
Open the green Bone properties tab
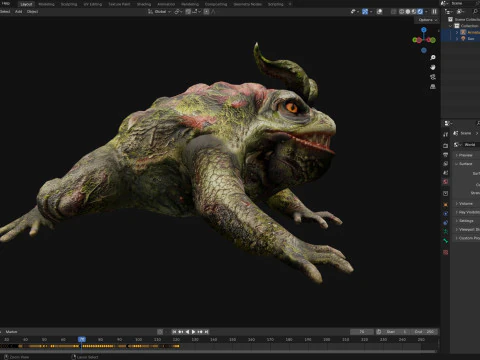pyautogui.click(x=446, y=241)
